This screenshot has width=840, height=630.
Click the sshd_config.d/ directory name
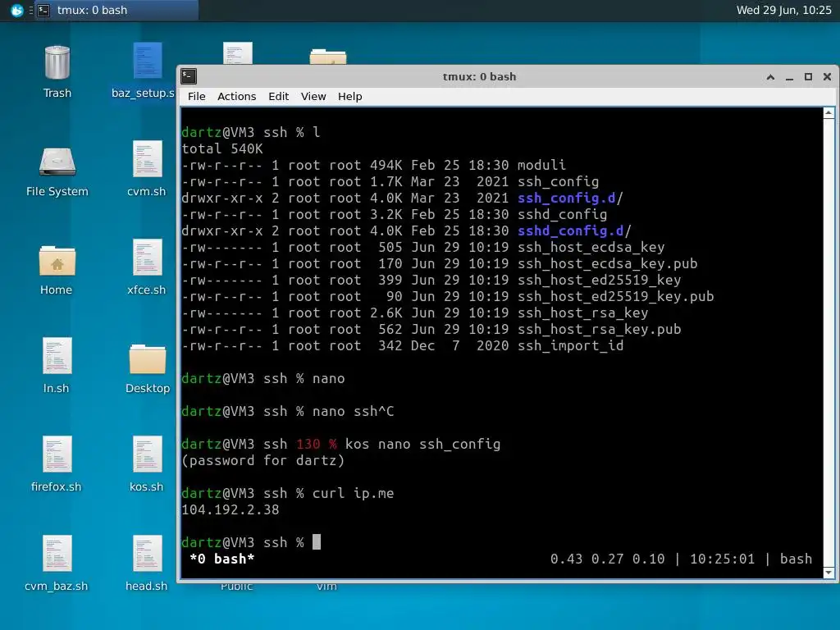[574, 231]
